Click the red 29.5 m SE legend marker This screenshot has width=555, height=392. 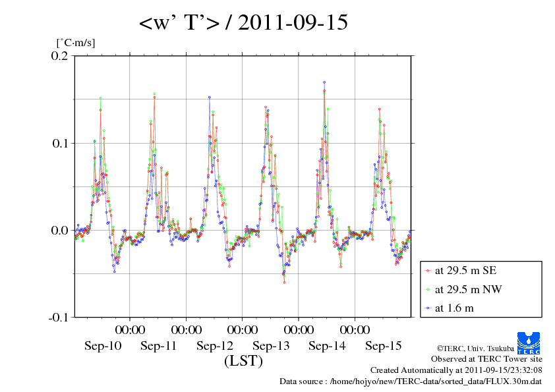[428, 271]
